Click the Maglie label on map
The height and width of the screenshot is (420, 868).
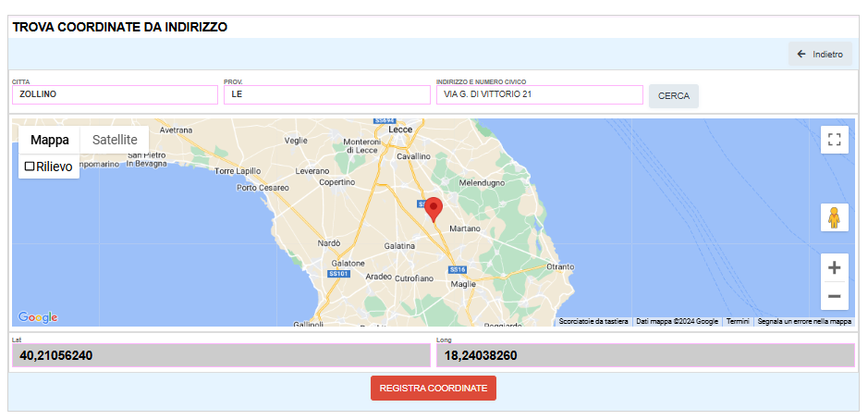click(463, 284)
